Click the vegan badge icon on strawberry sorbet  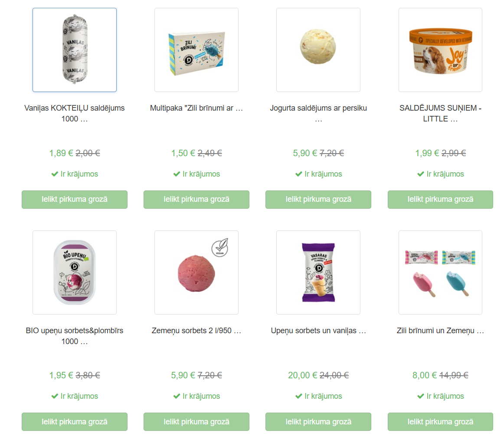tap(220, 248)
